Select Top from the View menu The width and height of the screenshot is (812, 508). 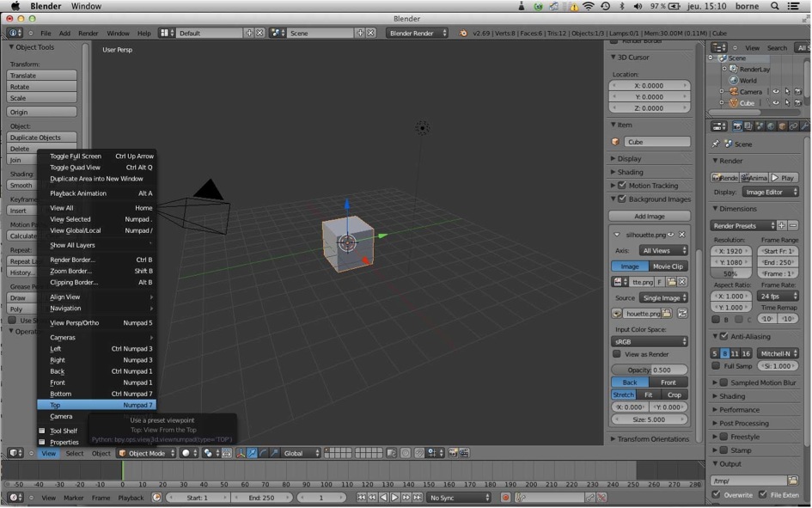tap(95, 404)
